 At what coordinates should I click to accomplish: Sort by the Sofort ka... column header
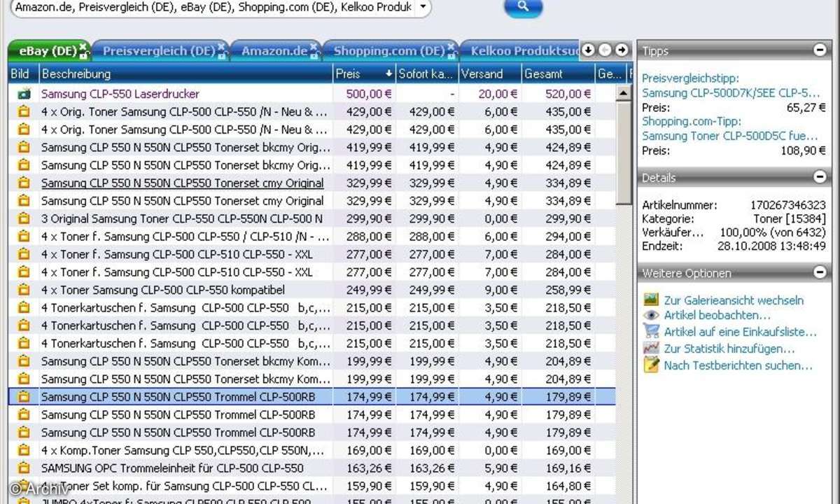pyautogui.click(x=427, y=73)
